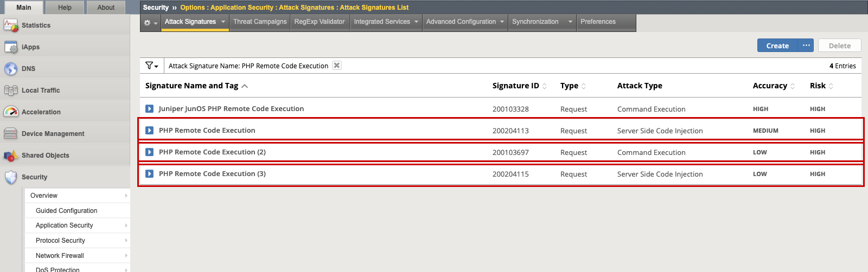The image size is (868, 272).
Task: Click signature ID 200204115
Action: click(x=510, y=174)
